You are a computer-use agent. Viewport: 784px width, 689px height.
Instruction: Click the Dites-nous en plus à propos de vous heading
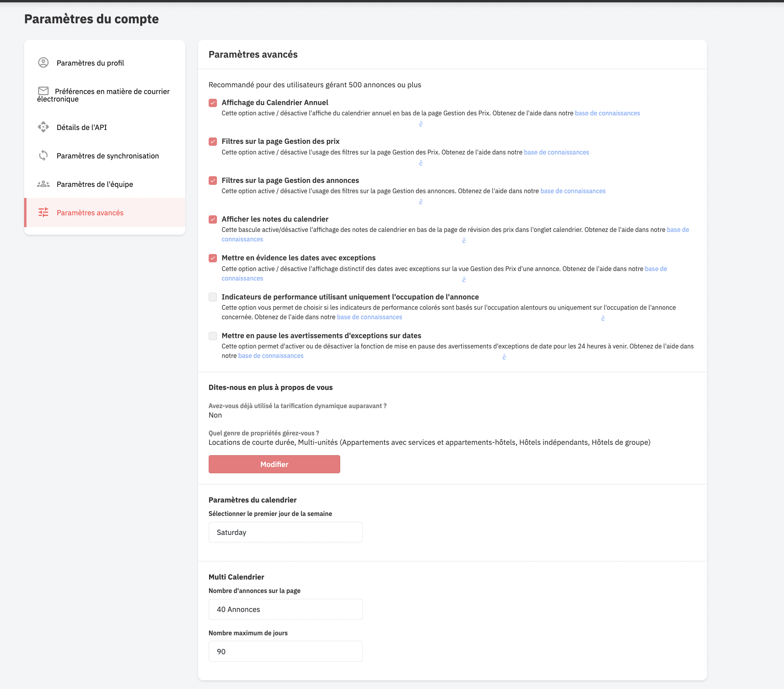tap(271, 388)
